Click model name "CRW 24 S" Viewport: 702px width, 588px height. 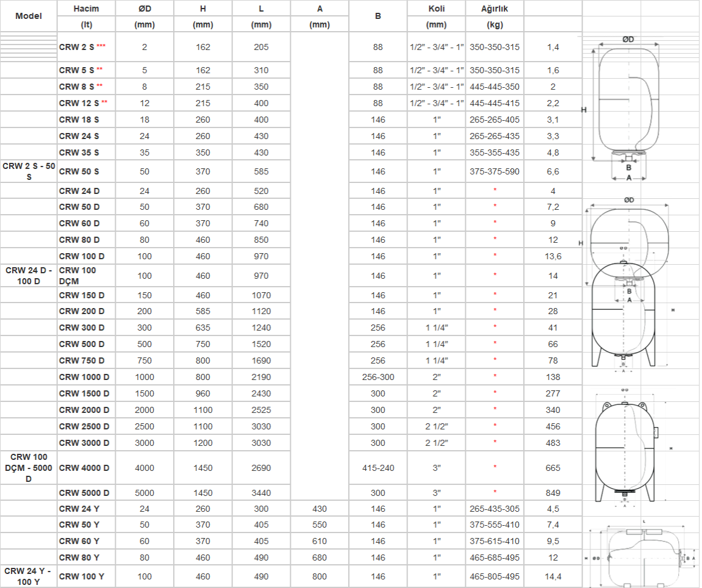[x=79, y=137]
